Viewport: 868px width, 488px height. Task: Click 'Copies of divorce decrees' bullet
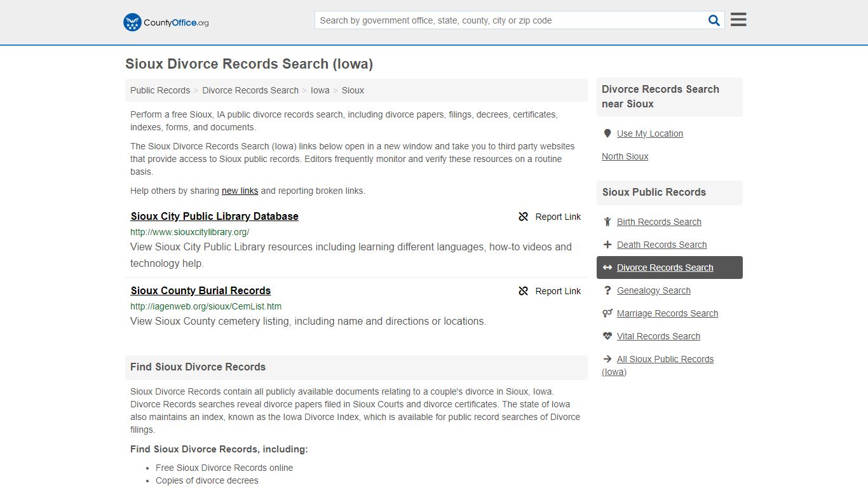[x=207, y=480]
